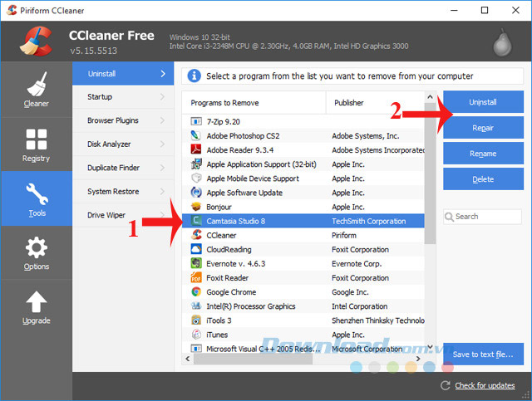532x401 pixels.
Task: Click the blue Uninstall button
Action: tap(483, 101)
